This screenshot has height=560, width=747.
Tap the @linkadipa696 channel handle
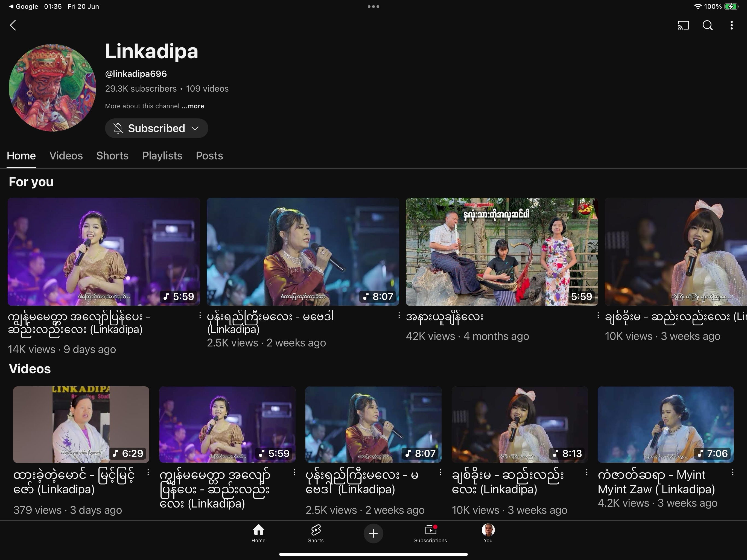pyautogui.click(x=136, y=74)
